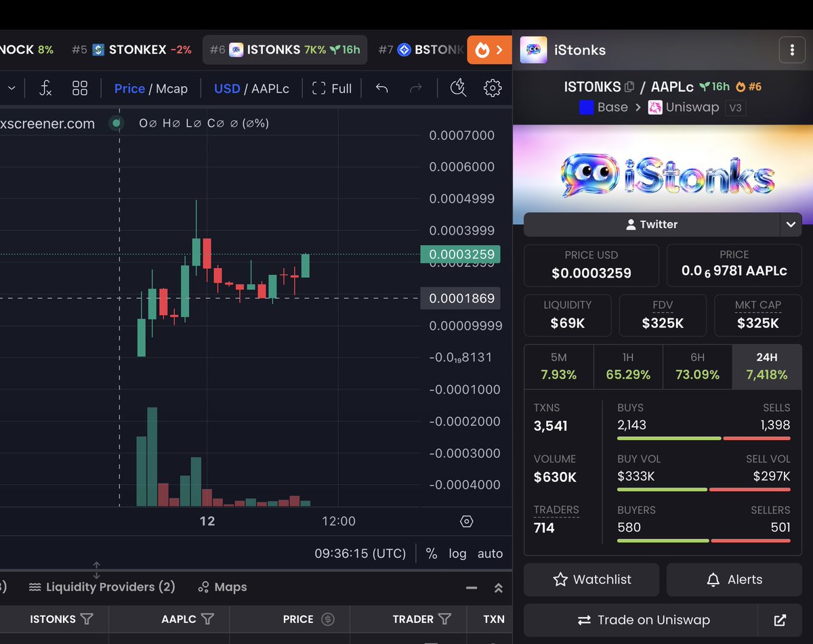The image size is (813, 644).
Task: Filter the TRADER column
Action: [x=444, y=619]
